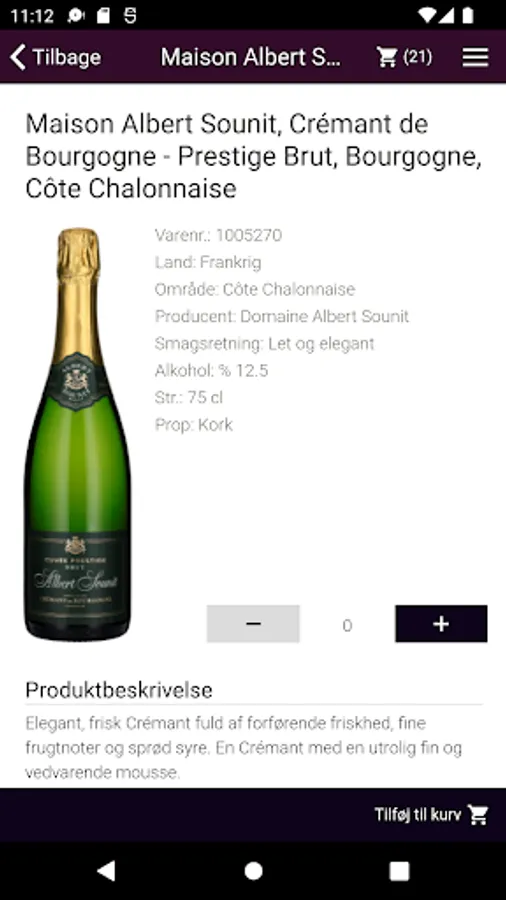Tap the cart icon beside Tilføj til kurv
This screenshot has height=900, width=506.
[478, 814]
